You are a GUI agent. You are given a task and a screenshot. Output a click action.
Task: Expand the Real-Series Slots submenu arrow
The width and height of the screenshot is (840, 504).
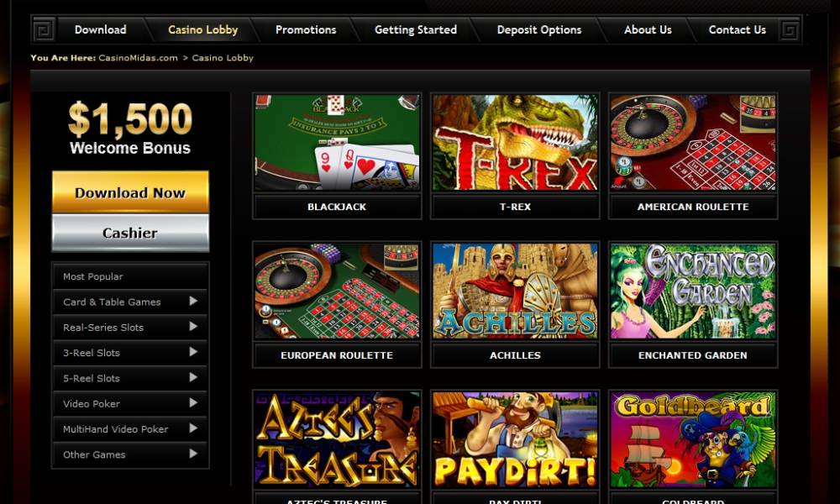click(193, 327)
